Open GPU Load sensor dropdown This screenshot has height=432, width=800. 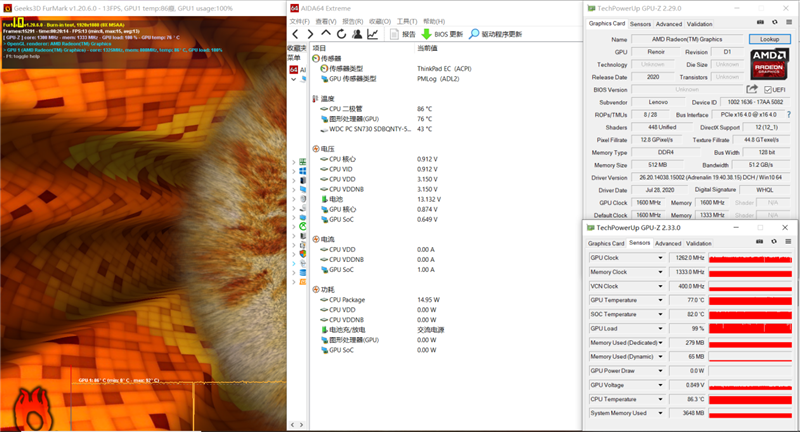660,329
